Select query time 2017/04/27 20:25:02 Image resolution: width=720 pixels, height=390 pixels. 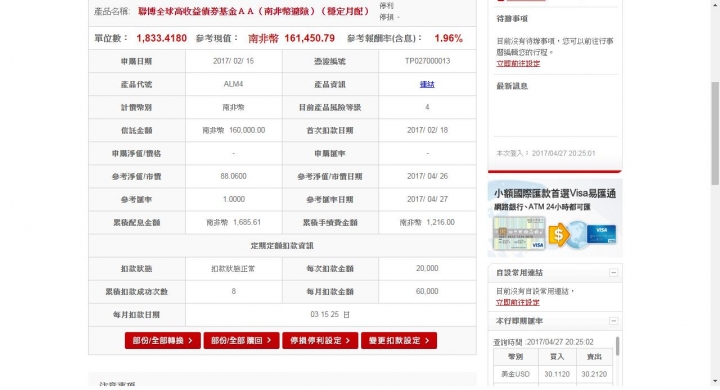pyautogui.click(x=560, y=342)
